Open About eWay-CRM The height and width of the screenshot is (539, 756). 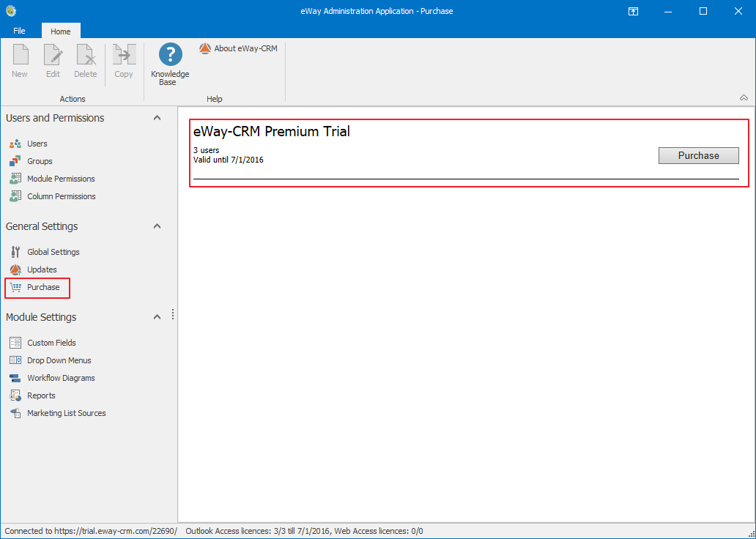tap(239, 48)
